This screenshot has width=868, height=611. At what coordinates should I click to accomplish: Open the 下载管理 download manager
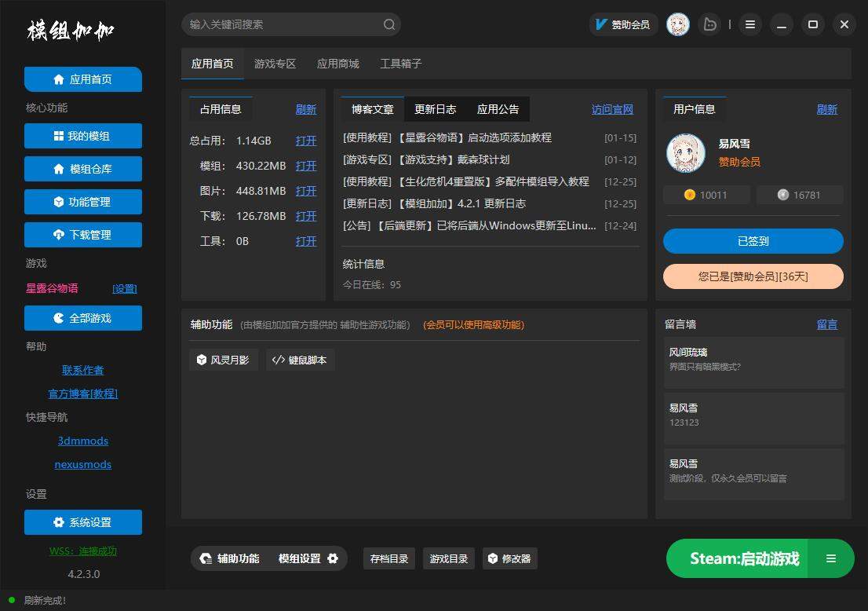point(83,235)
